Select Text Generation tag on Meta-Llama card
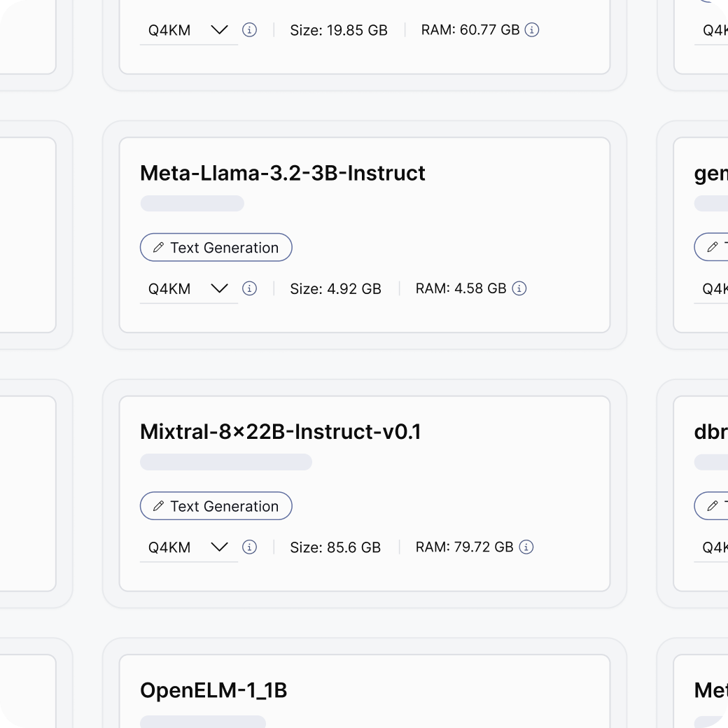 216,248
